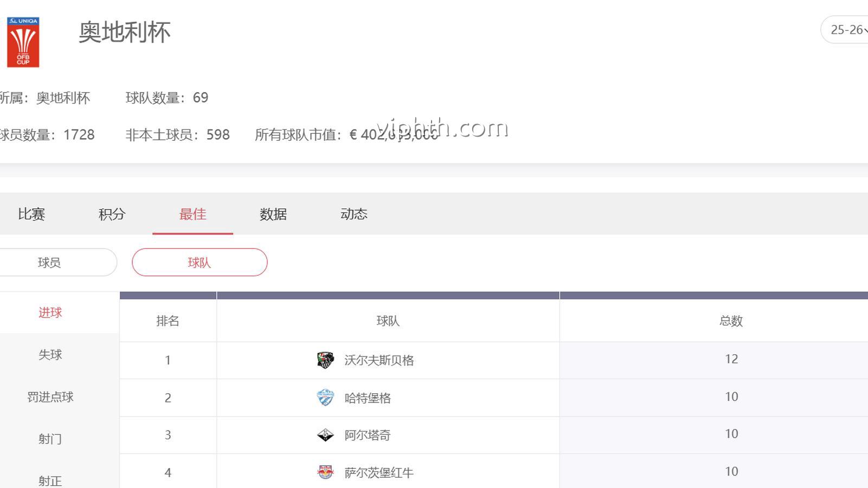Select 失球 in the stat sidebar
The image size is (868, 488).
[x=50, y=355]
